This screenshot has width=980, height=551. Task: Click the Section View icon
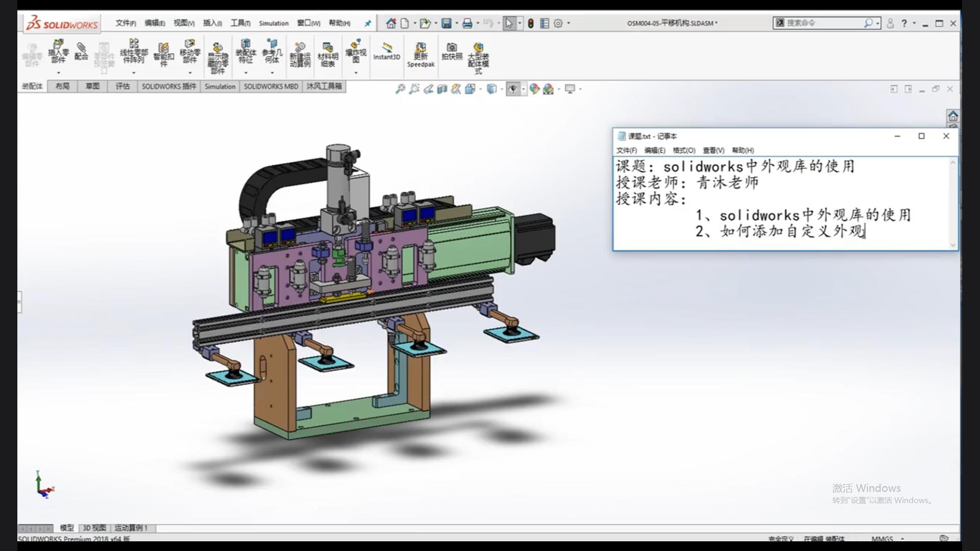click(x=442, y=89)
